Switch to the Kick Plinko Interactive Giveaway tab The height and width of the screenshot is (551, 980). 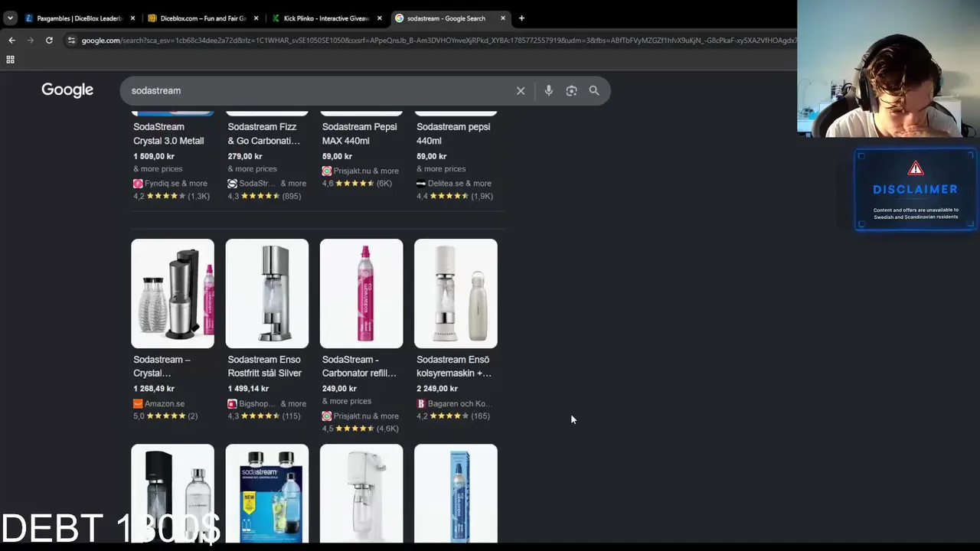[x=326, y=18]
